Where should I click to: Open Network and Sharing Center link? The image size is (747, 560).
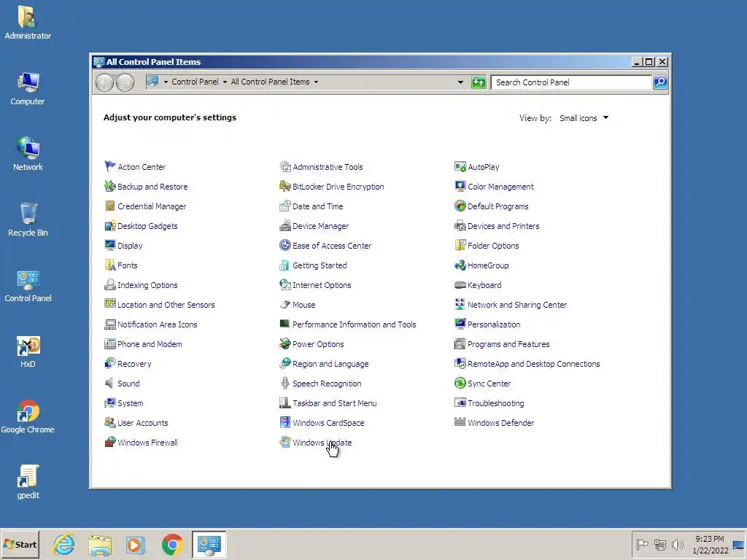[517, 305]
